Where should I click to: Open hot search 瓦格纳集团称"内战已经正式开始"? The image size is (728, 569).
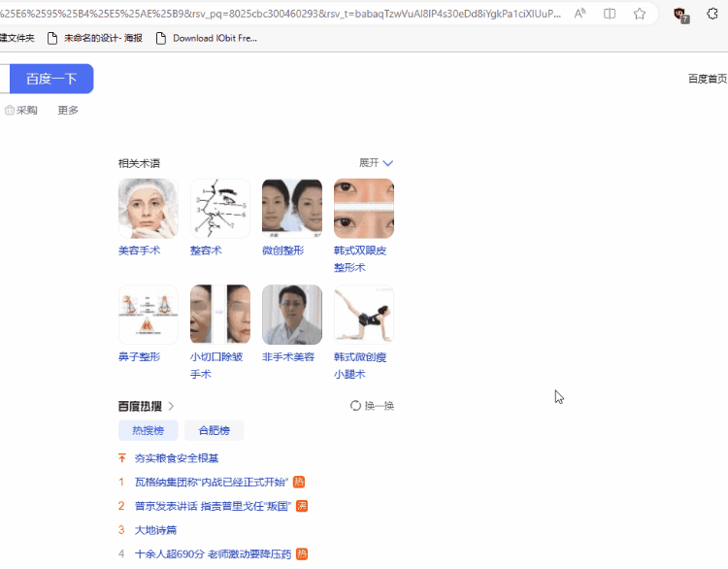point(212,483)
